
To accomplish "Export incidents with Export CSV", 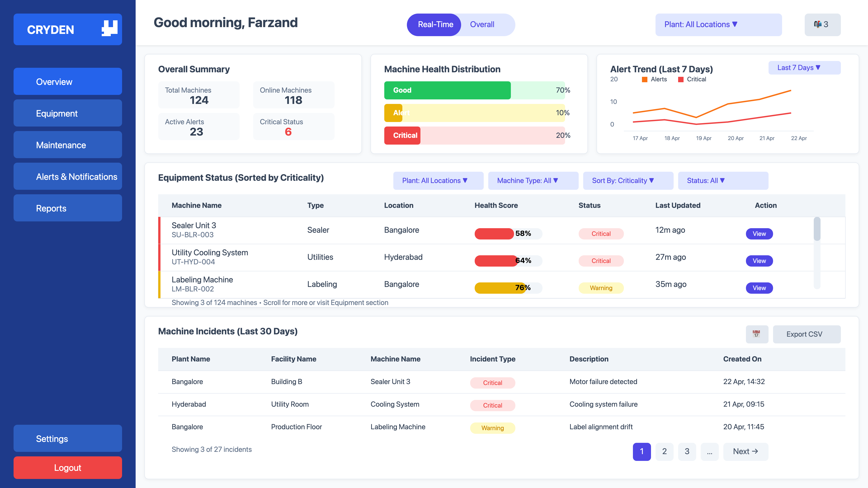I will click(x=807, y=334).
